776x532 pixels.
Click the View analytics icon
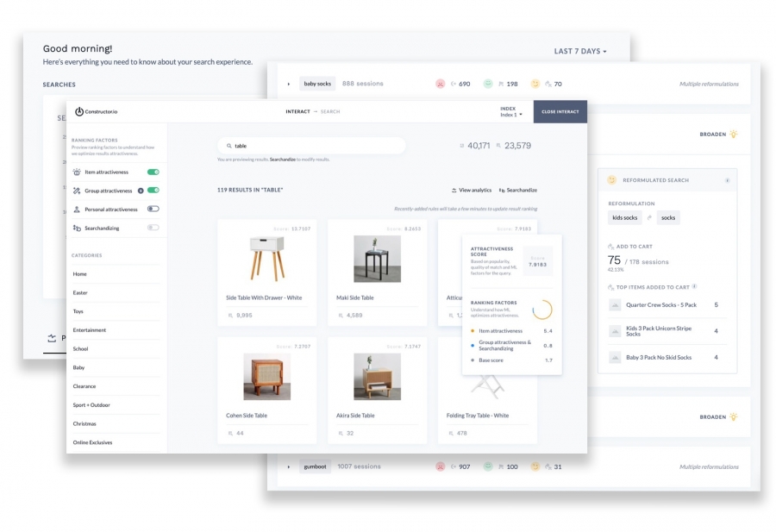[x=454, y=190]
